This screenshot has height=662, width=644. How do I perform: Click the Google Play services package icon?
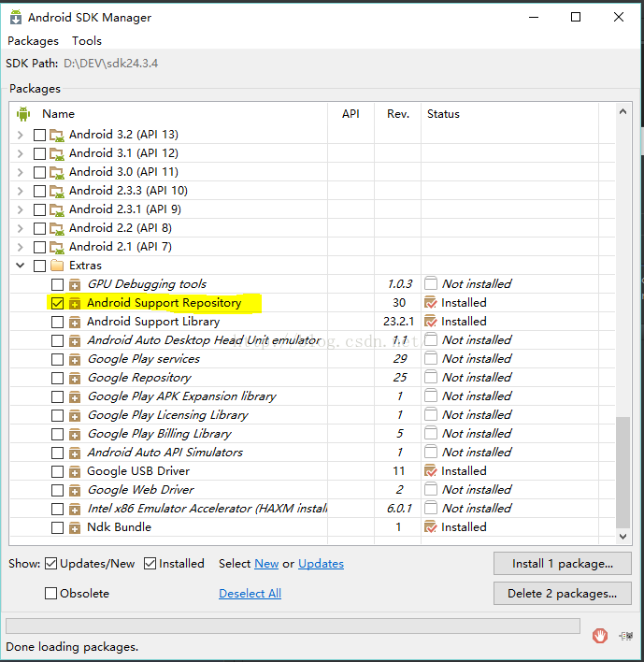[x=75, y=359]
